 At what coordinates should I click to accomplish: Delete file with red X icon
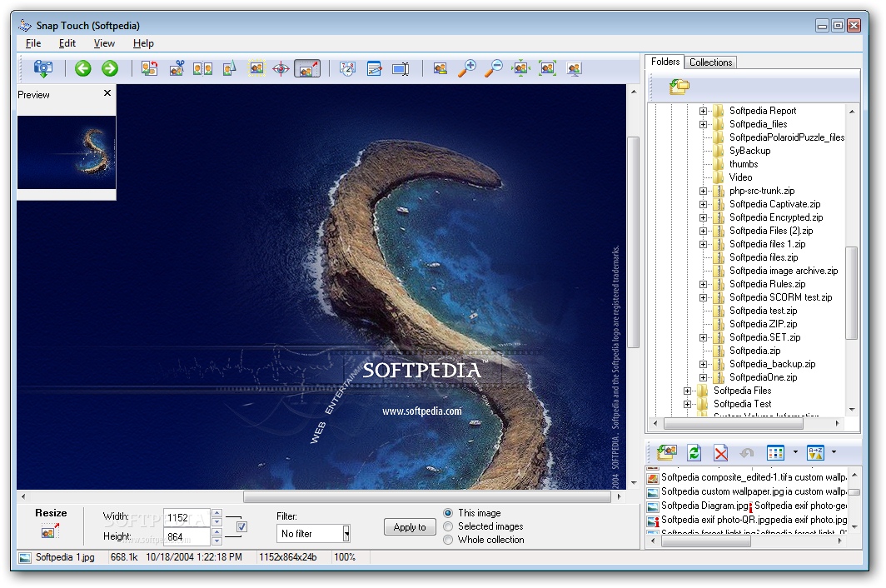click(720, 453)
